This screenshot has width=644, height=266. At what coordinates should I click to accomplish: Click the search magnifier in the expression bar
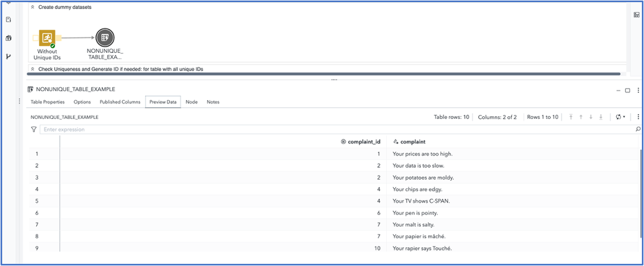[x=638, y=129]
